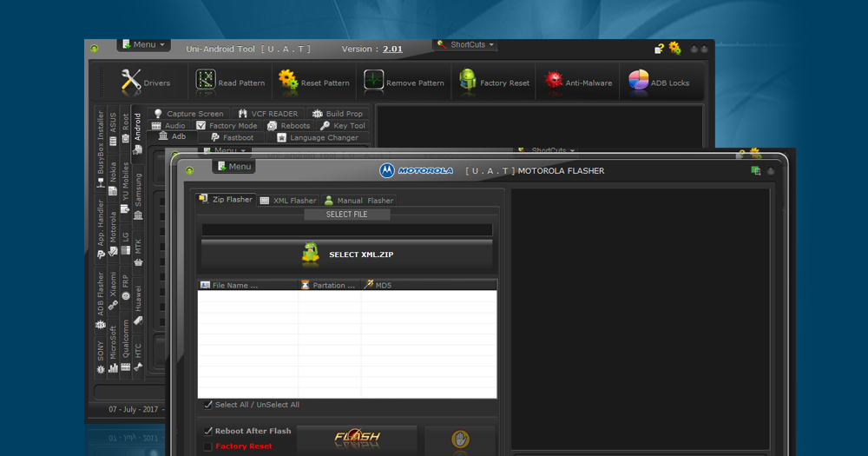Toggle Reboot After Flash checkbox
The height and width of the screenshot is (456, 868).
coord(208,431)
